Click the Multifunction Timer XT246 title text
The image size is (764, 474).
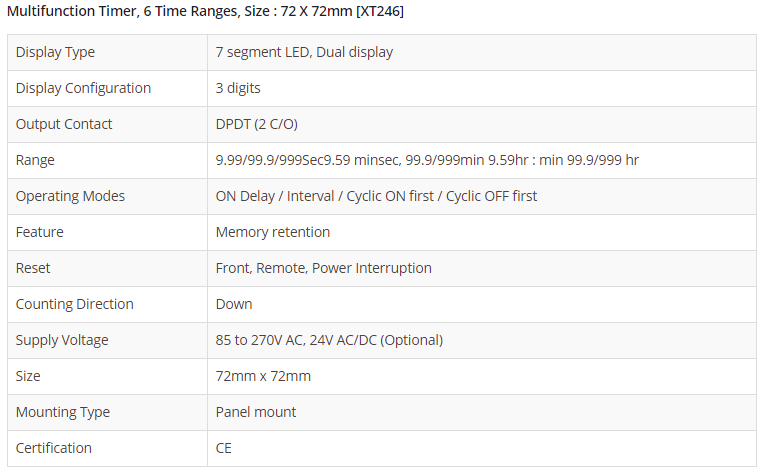click(x=205, y=11)
